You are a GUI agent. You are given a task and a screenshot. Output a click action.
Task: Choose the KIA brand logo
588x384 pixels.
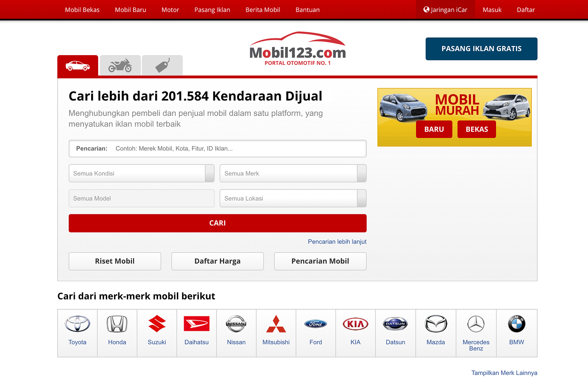(x=355, y=324)
